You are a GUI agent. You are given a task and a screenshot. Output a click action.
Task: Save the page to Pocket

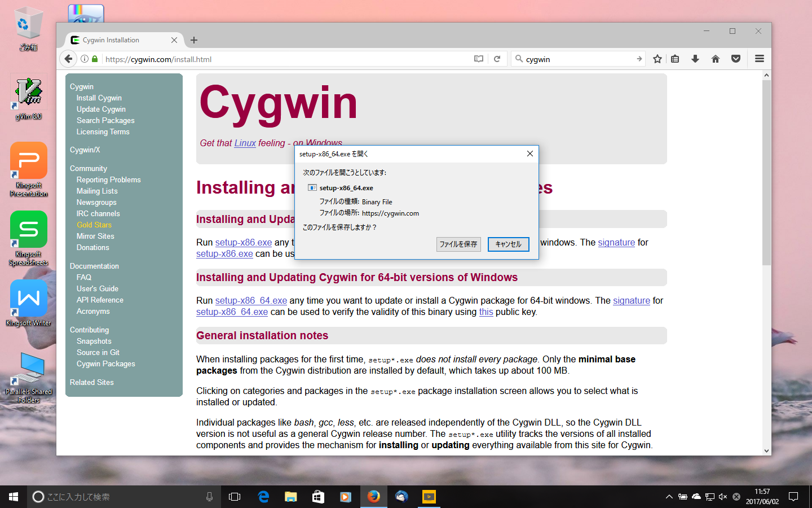pyautogui.click(x=736, y=59)
